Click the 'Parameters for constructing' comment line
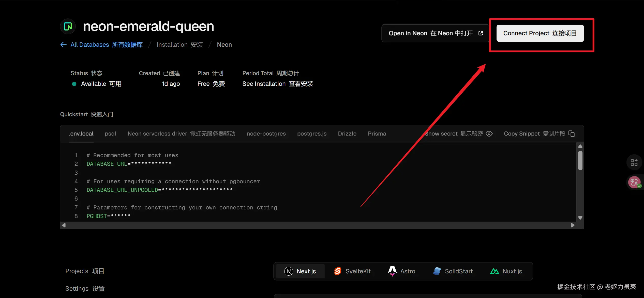Screen dimensions: 644x298 coord(182,207)
